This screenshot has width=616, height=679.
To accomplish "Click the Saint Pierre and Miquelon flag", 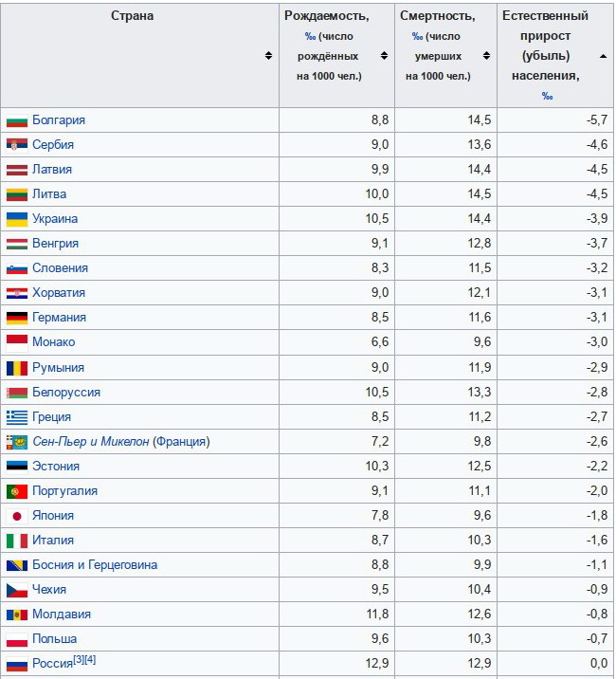I will point(17,442).
